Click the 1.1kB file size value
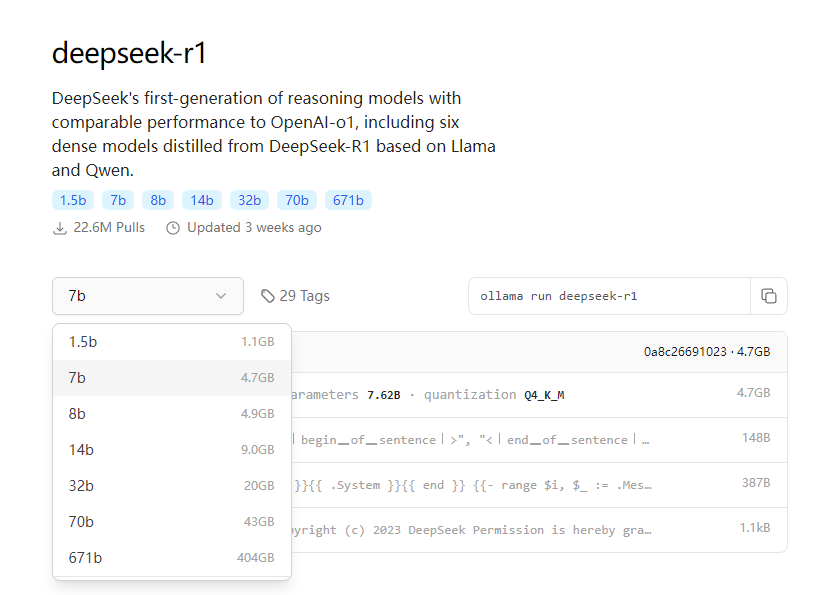Screen dimensions: 836x595 pos(755,528)
